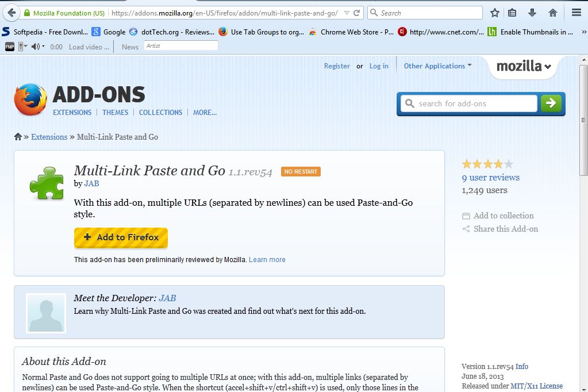This screenshot has height=392, width=588.
Task: Click the home icon in the breadcrumb trail
Action: click(x=17, y=136)
